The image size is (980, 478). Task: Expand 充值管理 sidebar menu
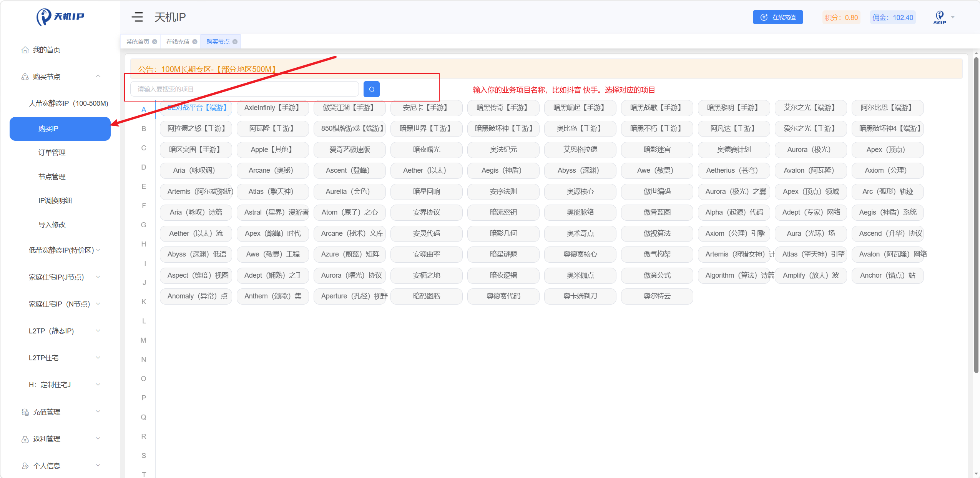[60, 412]
